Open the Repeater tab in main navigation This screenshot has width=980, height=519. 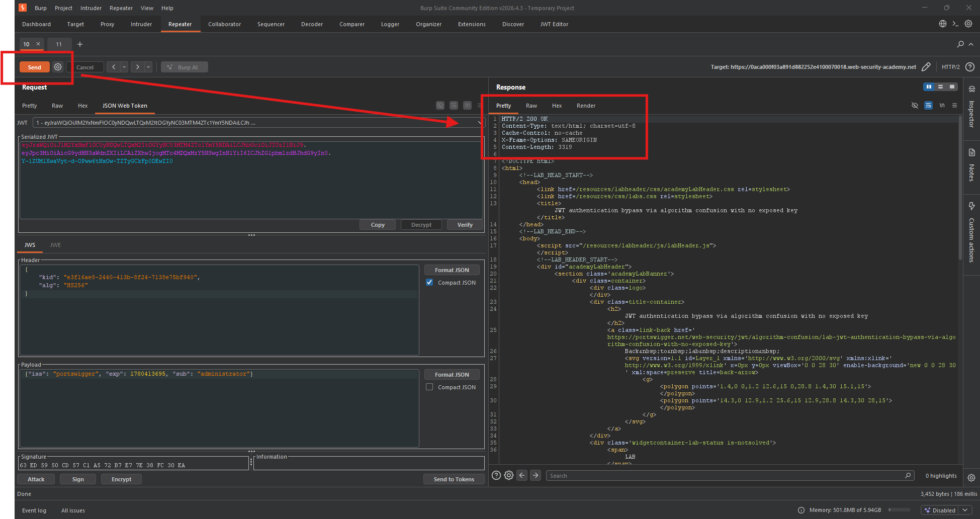tap(180, 24)
